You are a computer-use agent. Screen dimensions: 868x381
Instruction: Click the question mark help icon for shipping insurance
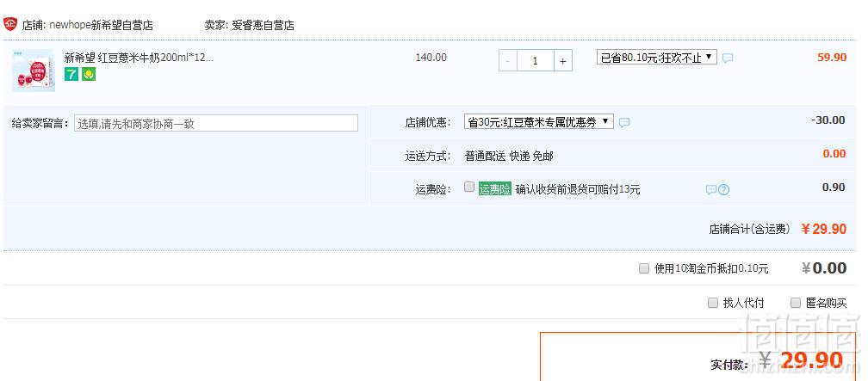(723, 190)
